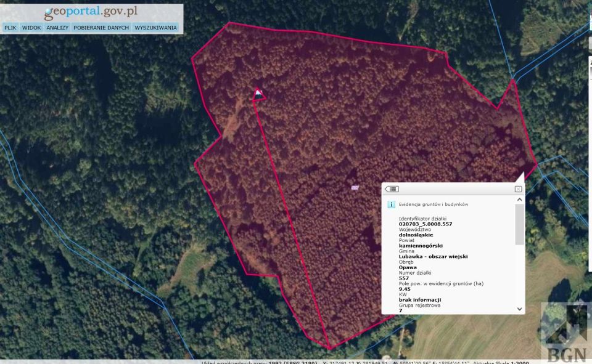This screenshot has height=364, width=592.
Task: Click the 'Numer działki' label
Action: (415, 273)
